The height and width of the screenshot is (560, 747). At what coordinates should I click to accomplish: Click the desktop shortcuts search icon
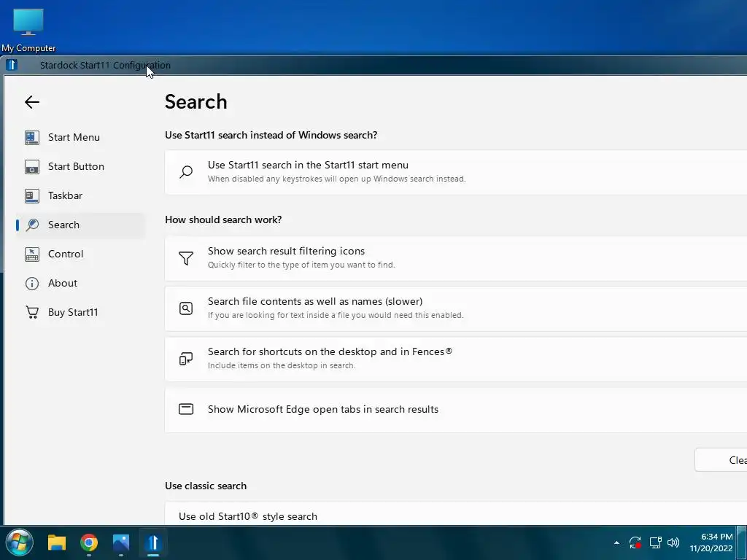point(186,359)
